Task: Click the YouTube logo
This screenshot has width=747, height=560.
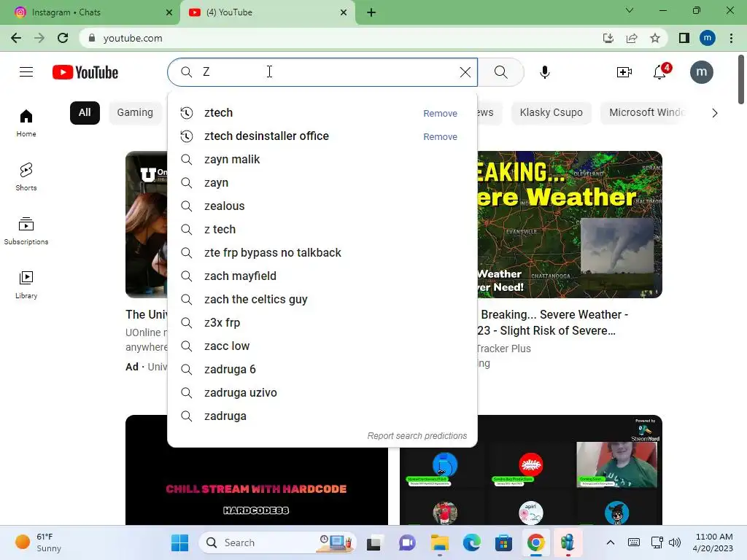Action: point(85,72)
